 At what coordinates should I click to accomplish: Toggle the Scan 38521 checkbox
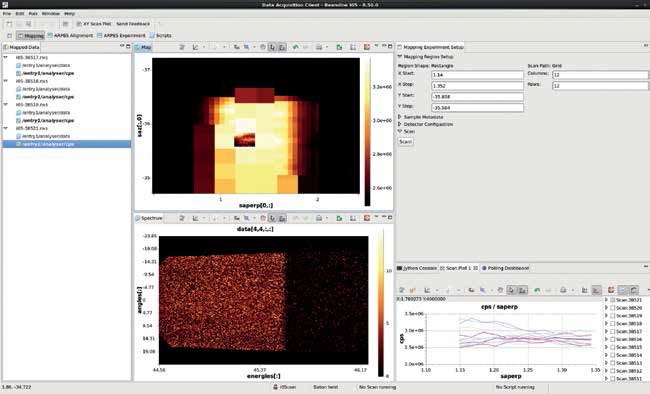pos(613,300)
